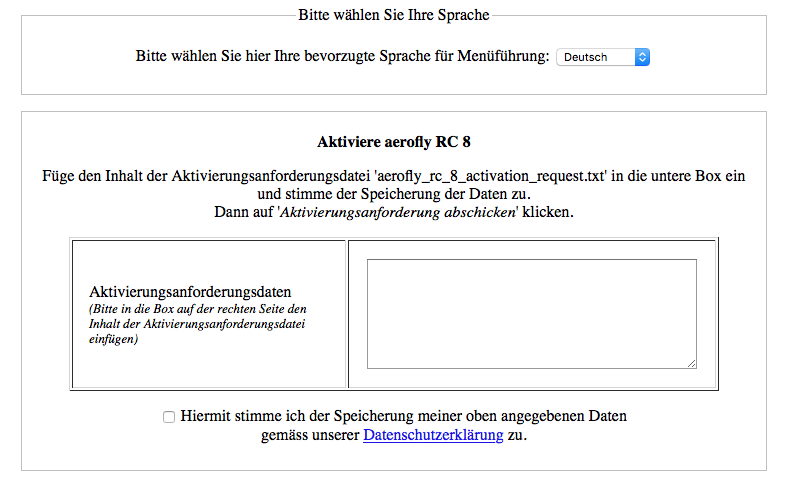The image size is (799, 495).
Task: Click the 'bevorzugte Sprache für Menüführung' label
Action: (342, 56)
